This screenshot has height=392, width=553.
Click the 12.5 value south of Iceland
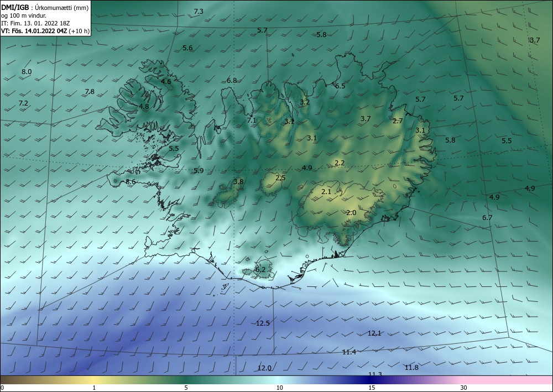tap(263, 323)
